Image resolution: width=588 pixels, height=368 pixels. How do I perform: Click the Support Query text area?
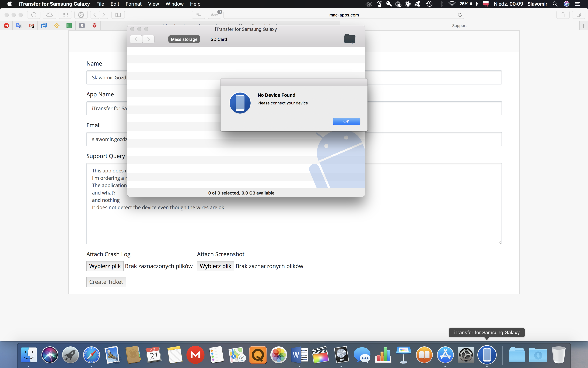click(x=294, y=203)
